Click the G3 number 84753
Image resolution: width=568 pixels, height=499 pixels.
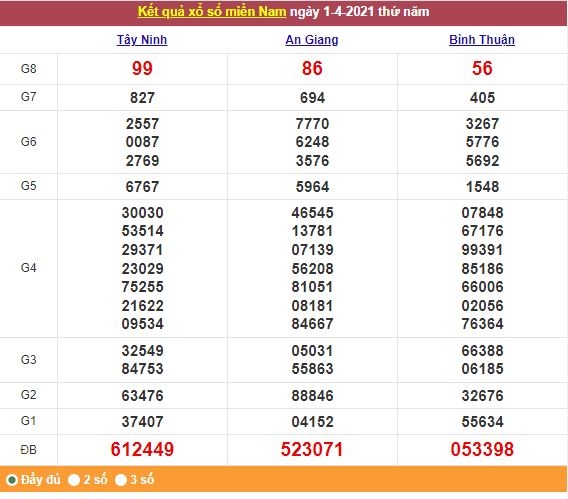(142, 369)
